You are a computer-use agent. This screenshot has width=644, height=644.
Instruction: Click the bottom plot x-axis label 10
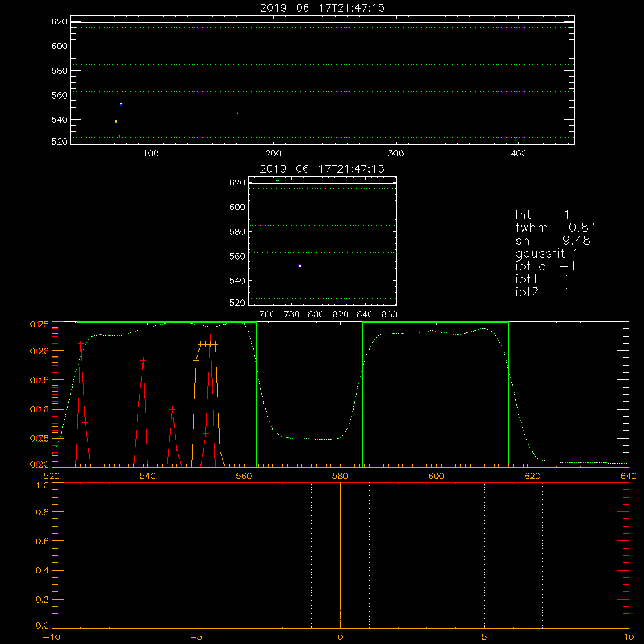pyautogui.click(x=629, y=637)
